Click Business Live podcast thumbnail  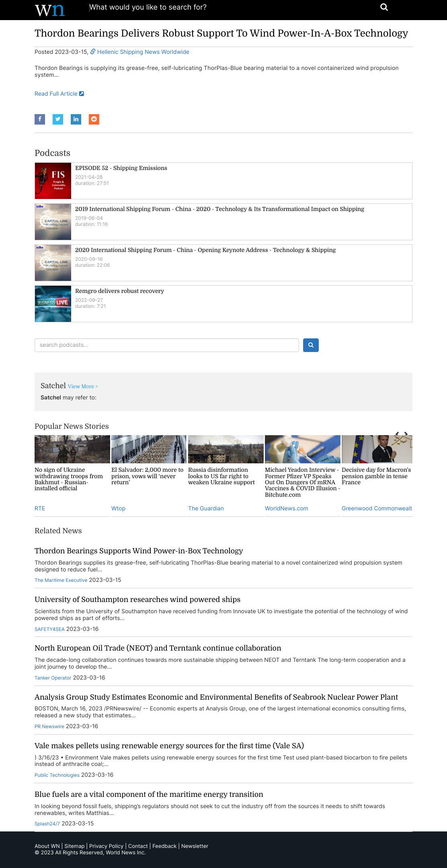click(53, 304)
